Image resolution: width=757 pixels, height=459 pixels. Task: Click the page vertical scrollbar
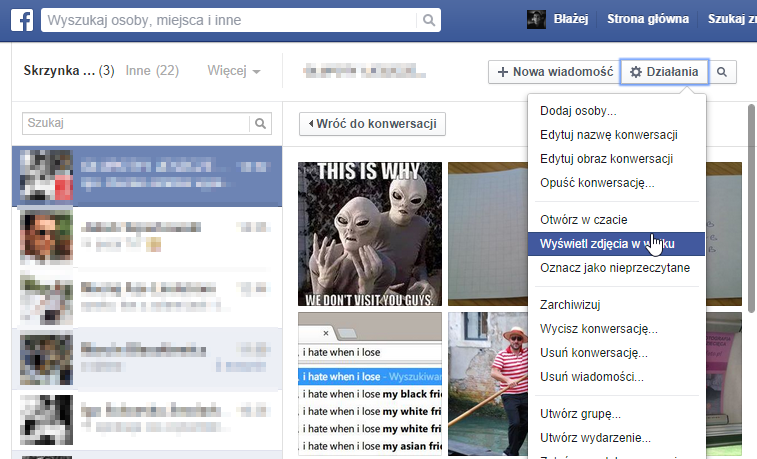coord(751,208)
